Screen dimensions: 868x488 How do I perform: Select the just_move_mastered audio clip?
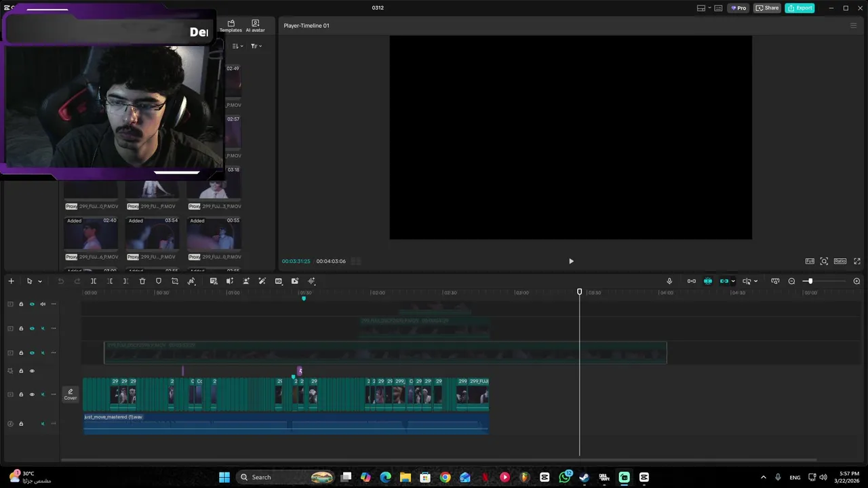pos(285,424)
